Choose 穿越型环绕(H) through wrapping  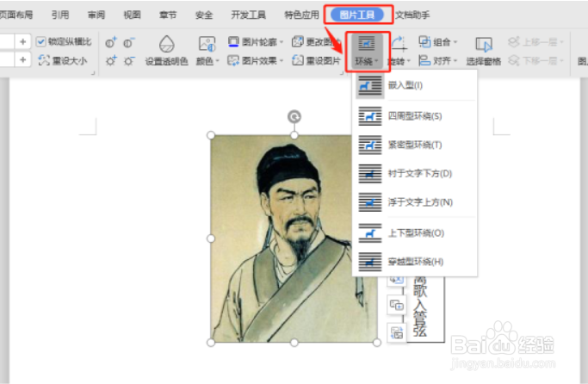(x=414, y=262)
